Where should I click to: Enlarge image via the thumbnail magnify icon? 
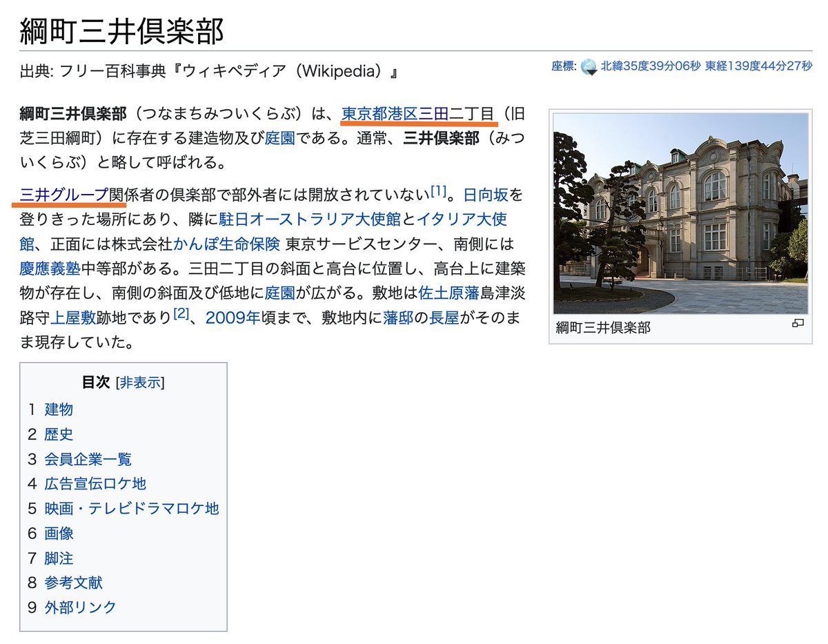(798, 323)
